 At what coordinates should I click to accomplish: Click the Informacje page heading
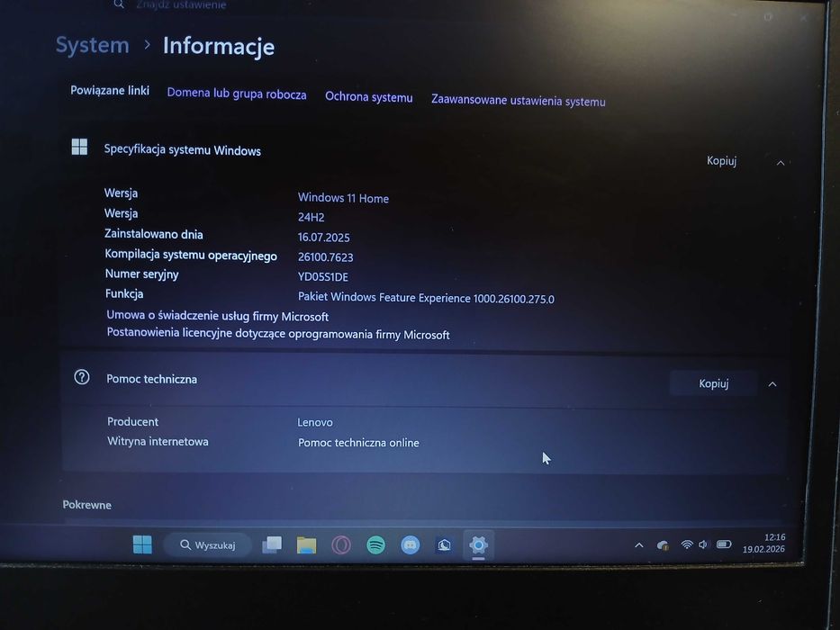click(219, 47)
